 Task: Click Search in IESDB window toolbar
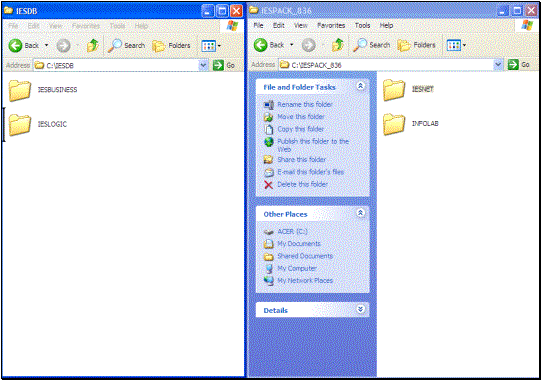(126, 46)
